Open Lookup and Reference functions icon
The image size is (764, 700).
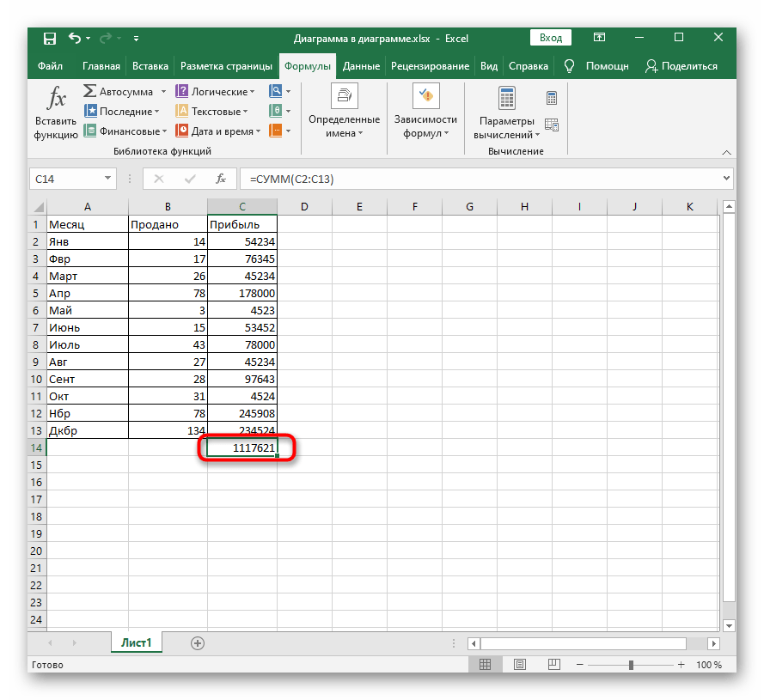coord(276,91)
